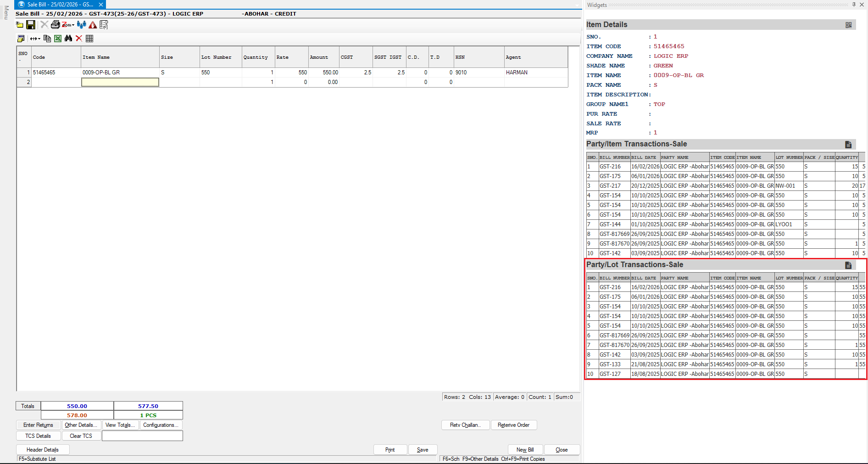
Task: Open the vertical Menu side panel
Action: (6, 12)
